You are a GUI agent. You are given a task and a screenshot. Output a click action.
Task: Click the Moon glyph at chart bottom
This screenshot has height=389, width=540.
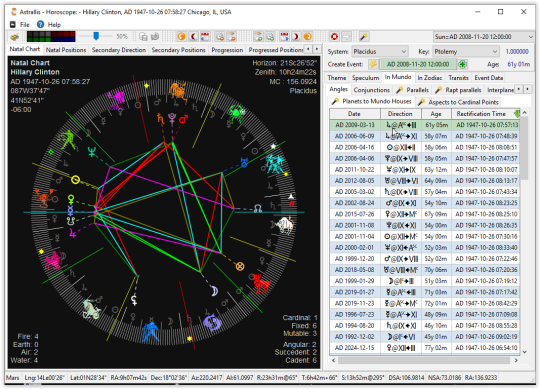[214, 291]
